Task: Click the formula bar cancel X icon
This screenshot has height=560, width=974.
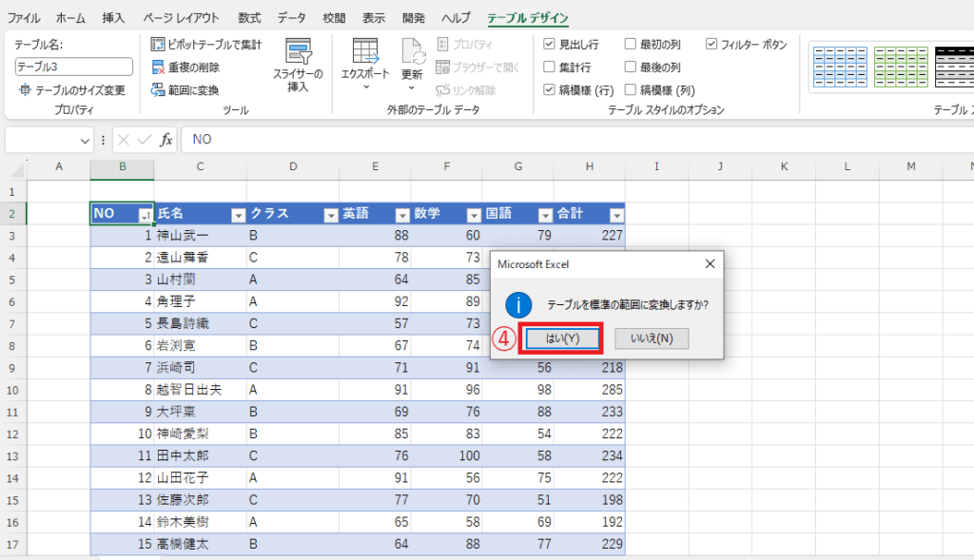Action: click(x=124, y=140)
